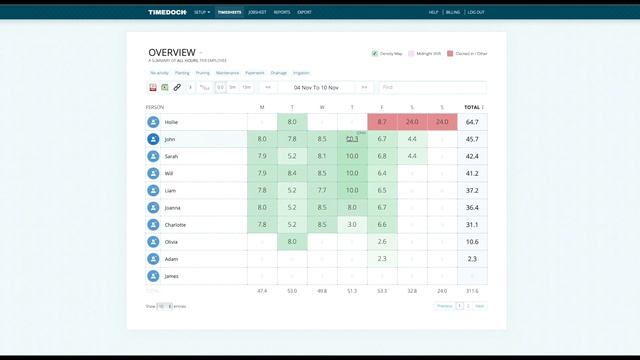
Task: Click Liam's avatar icon
Action: tap(153, 191)
